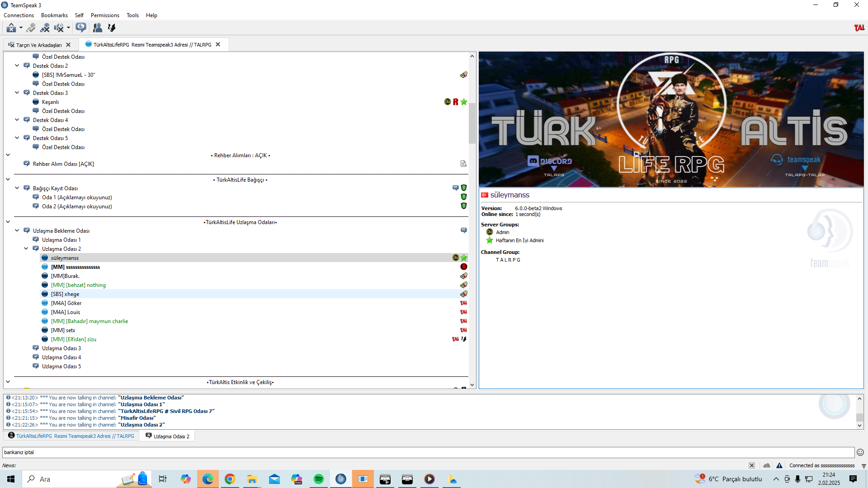
Task: Open the Self menu
Action: pyautogui.click(x=79, y=15)
